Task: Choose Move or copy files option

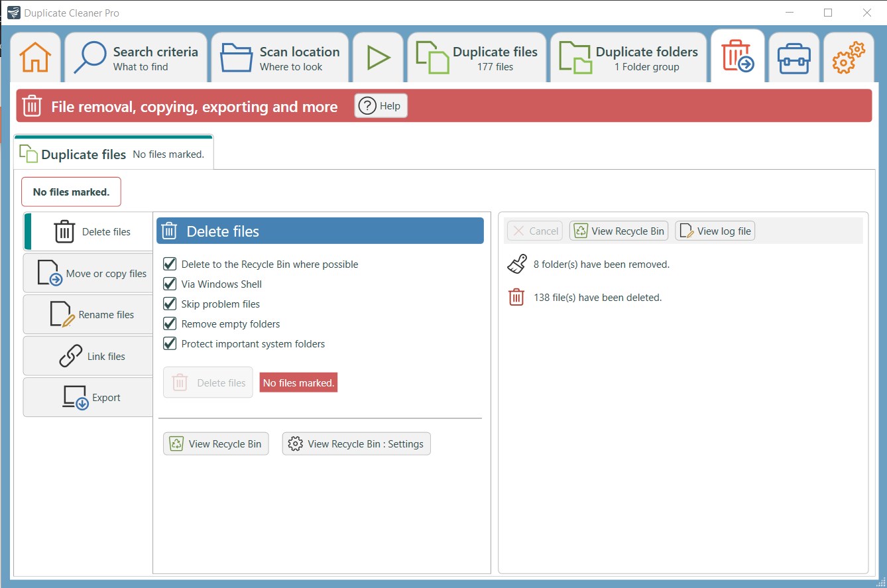Action: 88,273
